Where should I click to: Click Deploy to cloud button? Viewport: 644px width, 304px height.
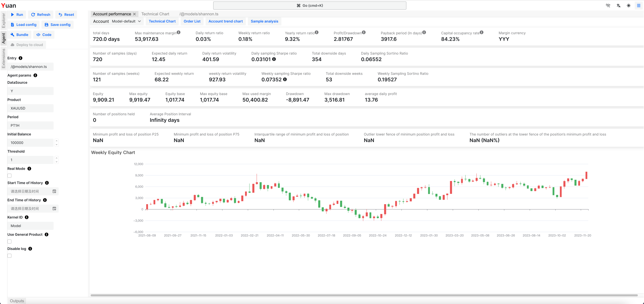click(x=27, y=45)
